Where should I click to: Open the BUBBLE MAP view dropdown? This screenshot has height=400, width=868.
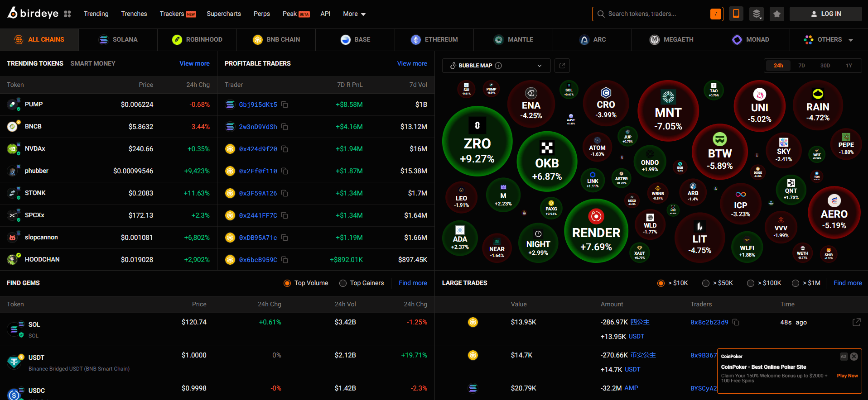click(x=496, y=66)
